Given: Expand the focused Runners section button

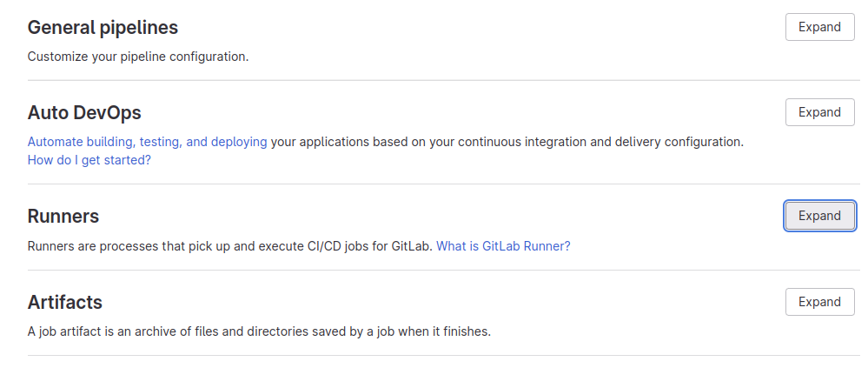Looking at the screenshot, I should (820, 216).
